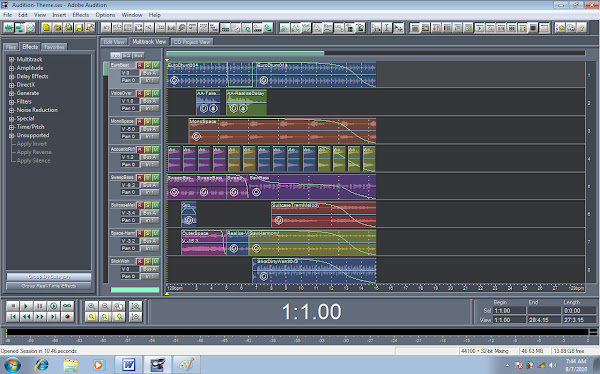Image resolution: width=600 pixels, height=374 pixels.
Task: Create a new session with yellow page icon
Action: (46, 28)
